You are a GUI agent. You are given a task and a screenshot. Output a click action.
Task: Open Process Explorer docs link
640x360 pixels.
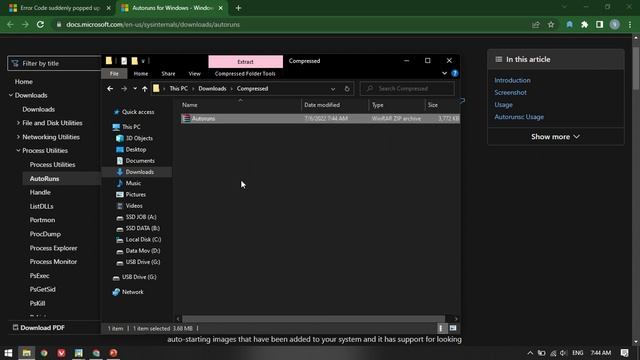click(53, 248)
